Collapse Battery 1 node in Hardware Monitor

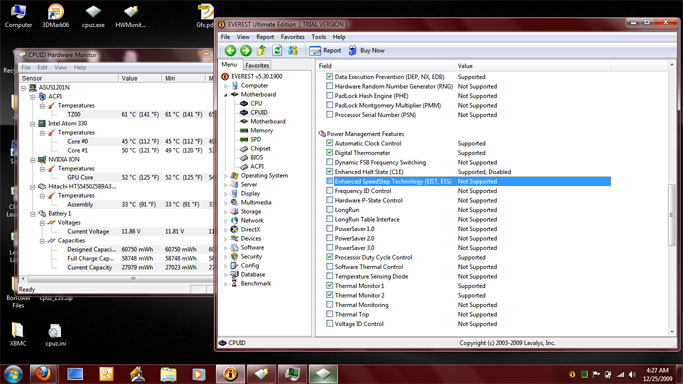pyautogui.click(x=33, y=214)
